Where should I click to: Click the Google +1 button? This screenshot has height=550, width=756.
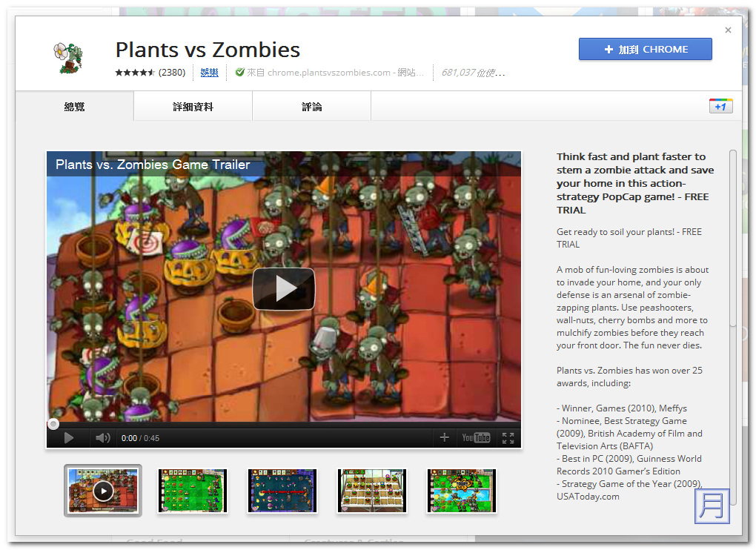coord(720,106)
